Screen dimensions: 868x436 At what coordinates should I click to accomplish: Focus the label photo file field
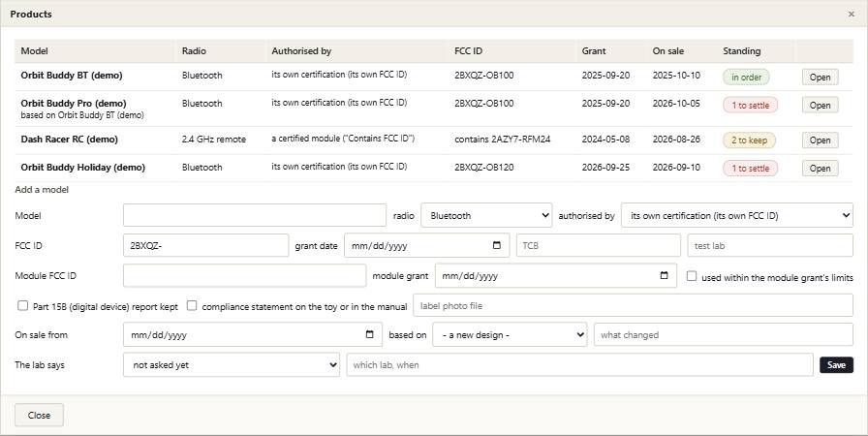pyautogui.click(x=634, y=305)
